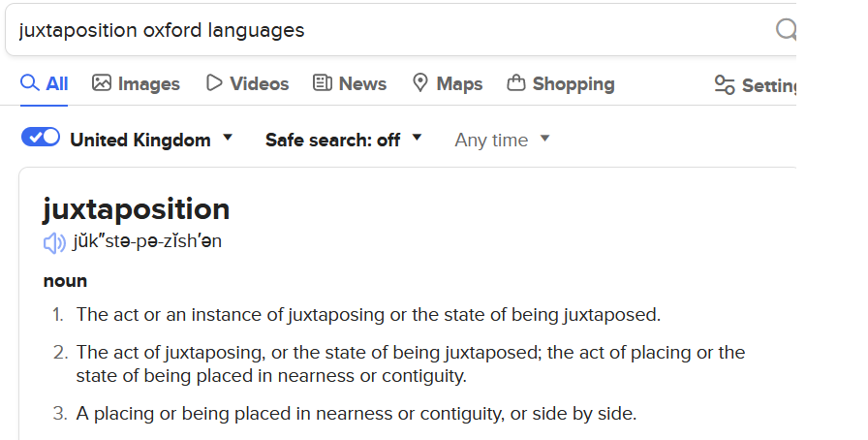Play the juxtaposition pronunciation audio
The height and width of the screenshot is (440, 868).
(x=54, y=242)
